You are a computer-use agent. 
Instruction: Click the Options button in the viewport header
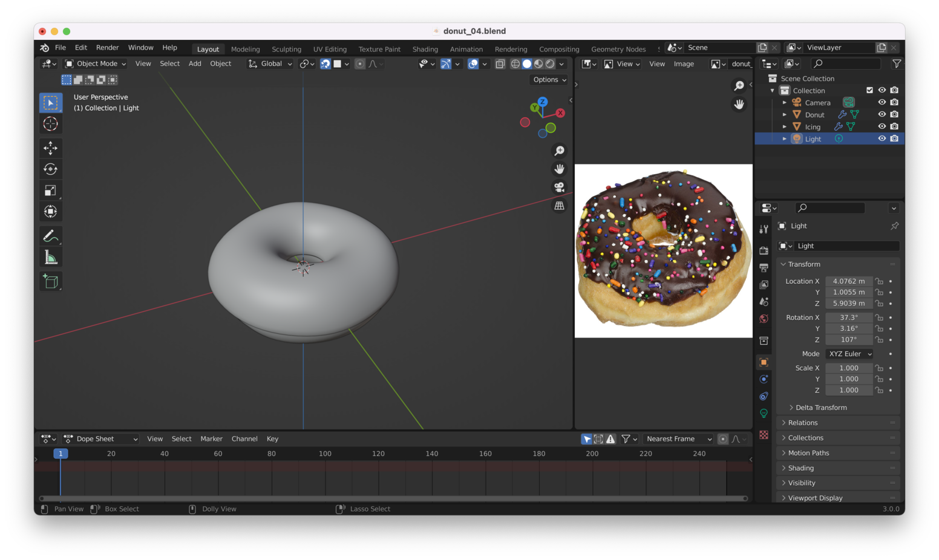[x=548, y=79]
